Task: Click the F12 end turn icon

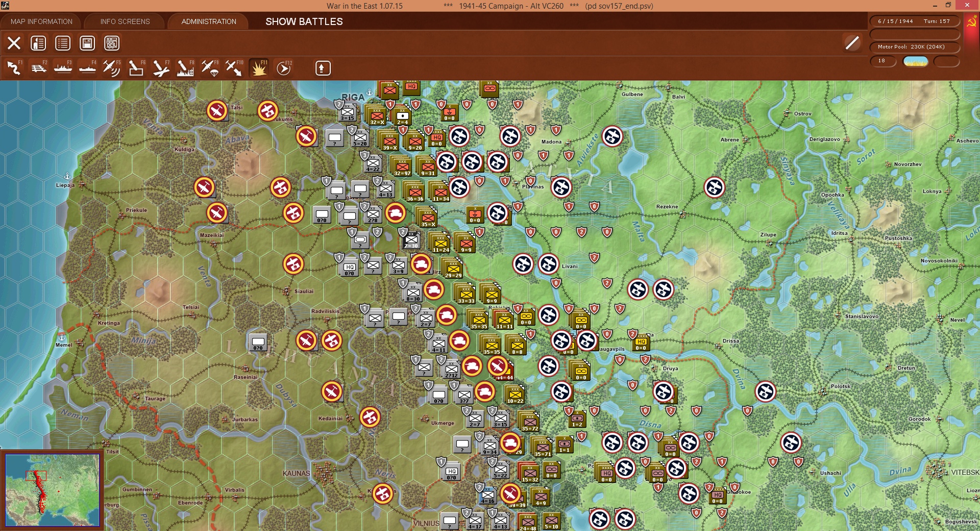Action: pos(284,68)
